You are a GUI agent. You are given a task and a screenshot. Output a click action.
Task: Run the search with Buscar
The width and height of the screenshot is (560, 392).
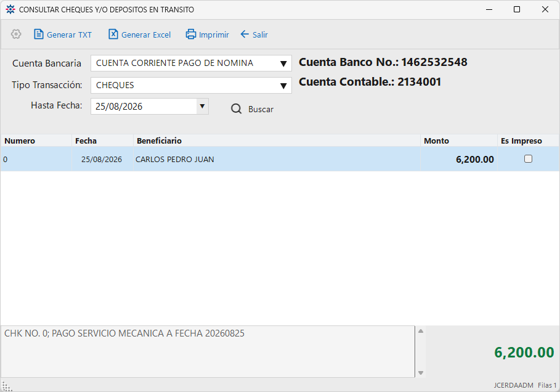(x=252, y=109)
